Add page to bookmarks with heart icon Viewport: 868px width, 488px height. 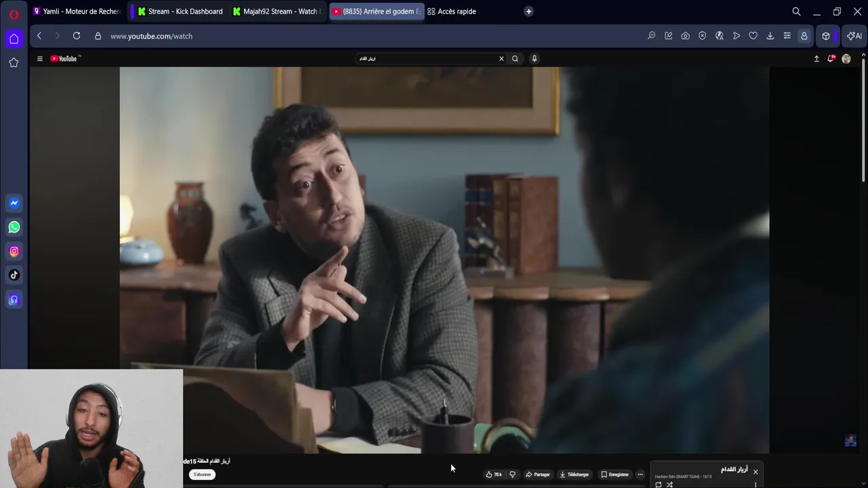[x=753, y=36]
